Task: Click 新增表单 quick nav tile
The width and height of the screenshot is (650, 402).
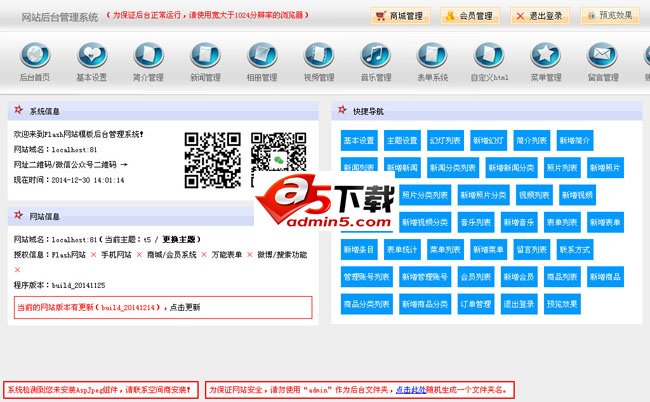Action: [x=605, y=223]
